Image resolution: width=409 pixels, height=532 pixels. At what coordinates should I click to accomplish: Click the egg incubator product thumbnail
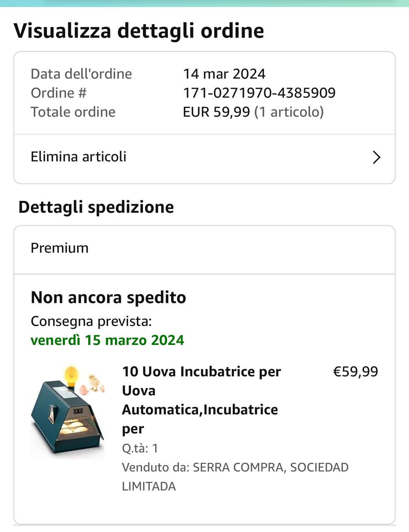(68, 411)
